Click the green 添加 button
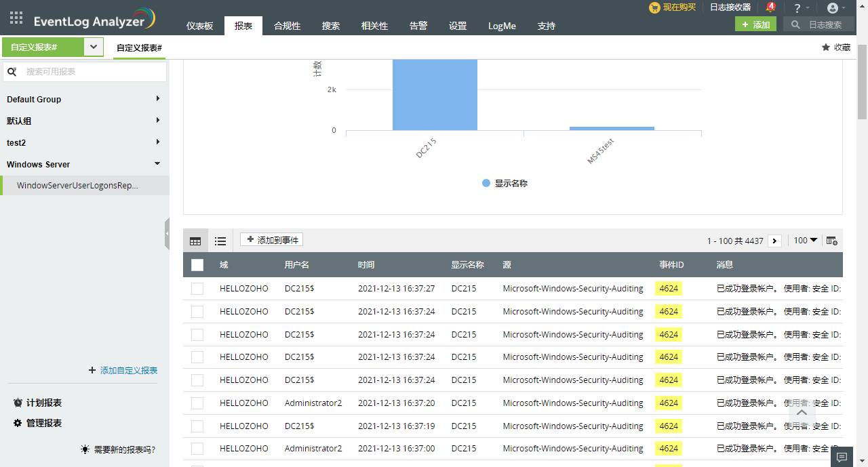The width and height of the screenshot is (868, 467). [x=755, y=24]
